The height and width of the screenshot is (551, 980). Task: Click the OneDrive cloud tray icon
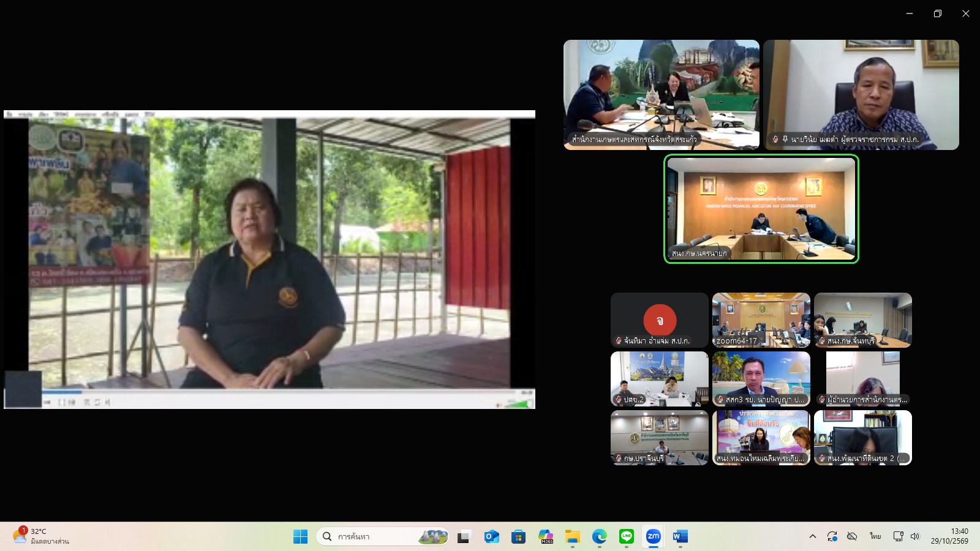click(x=852, y=536)
